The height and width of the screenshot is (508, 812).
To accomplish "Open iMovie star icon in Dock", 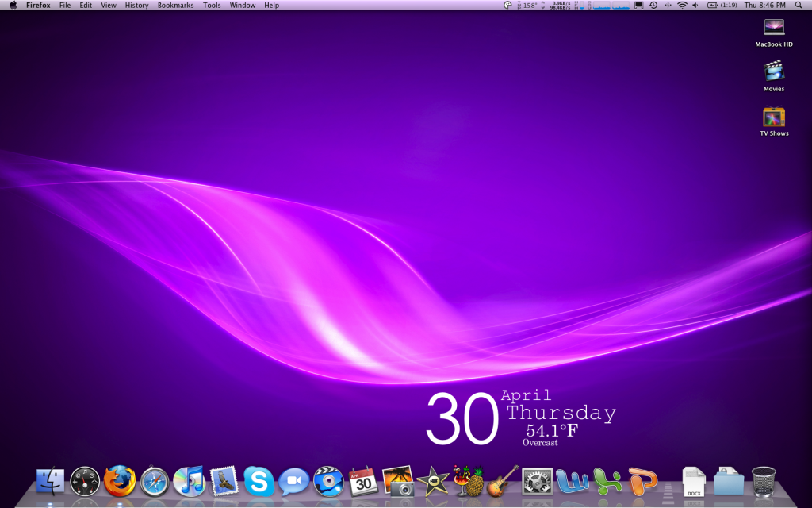I will (x=432, y=482).
